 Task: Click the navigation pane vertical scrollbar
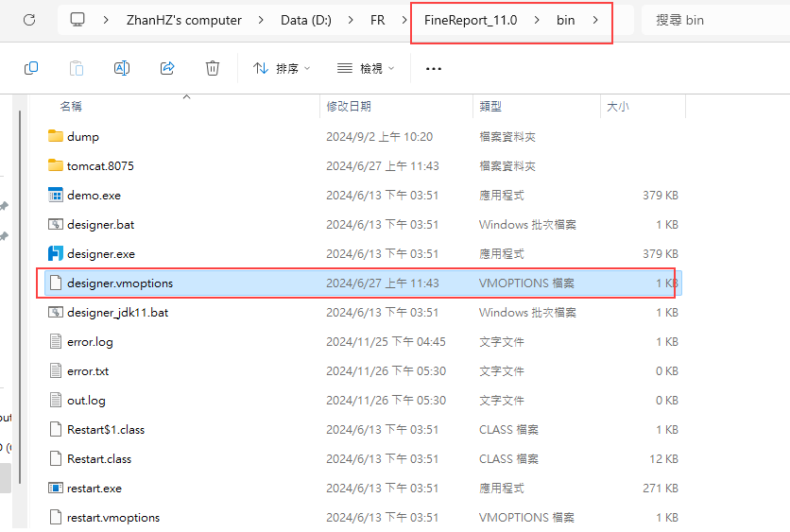20,298
